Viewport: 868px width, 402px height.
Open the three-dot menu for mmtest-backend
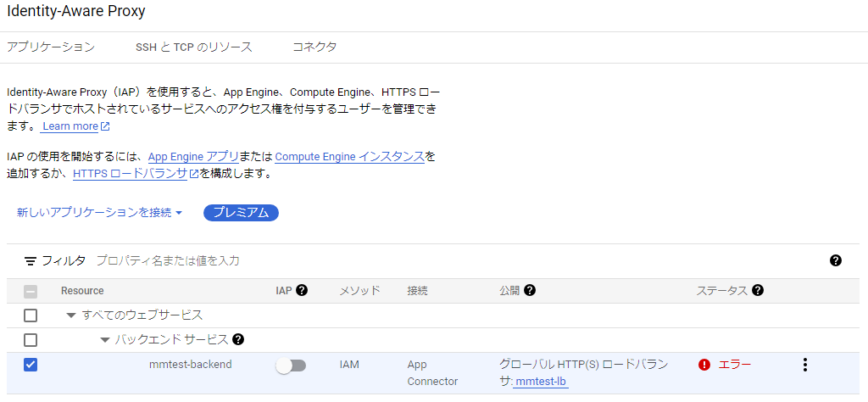coord(804,365)
